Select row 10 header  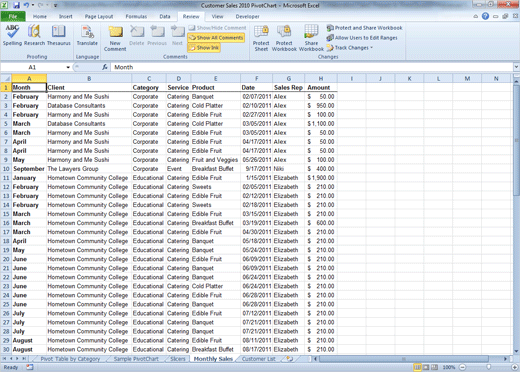pos(6,169)
